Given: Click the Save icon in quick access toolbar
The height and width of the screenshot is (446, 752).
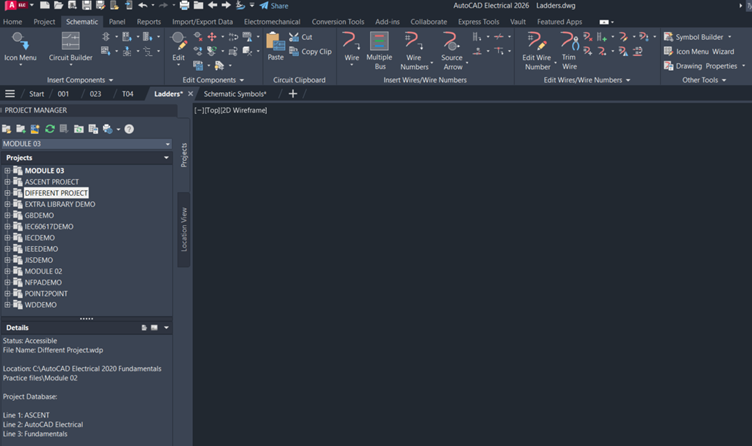Looking at the screenshot, I should tap(86, 5).
